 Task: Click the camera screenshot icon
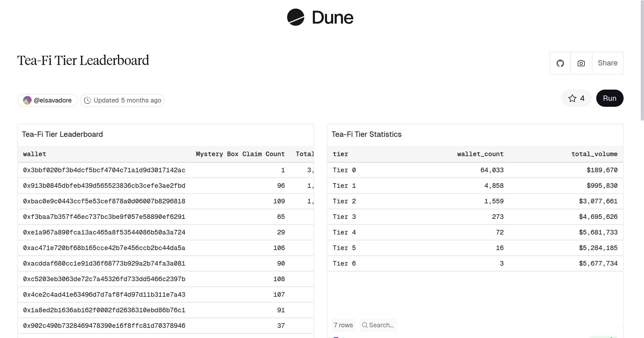(x=581, y=63)
